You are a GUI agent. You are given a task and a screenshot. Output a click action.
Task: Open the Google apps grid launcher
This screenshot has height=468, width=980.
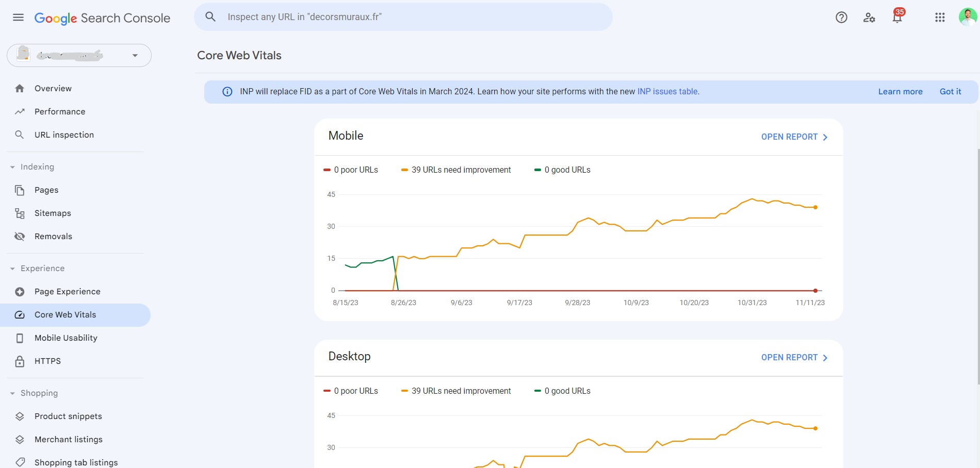[940, 17]
